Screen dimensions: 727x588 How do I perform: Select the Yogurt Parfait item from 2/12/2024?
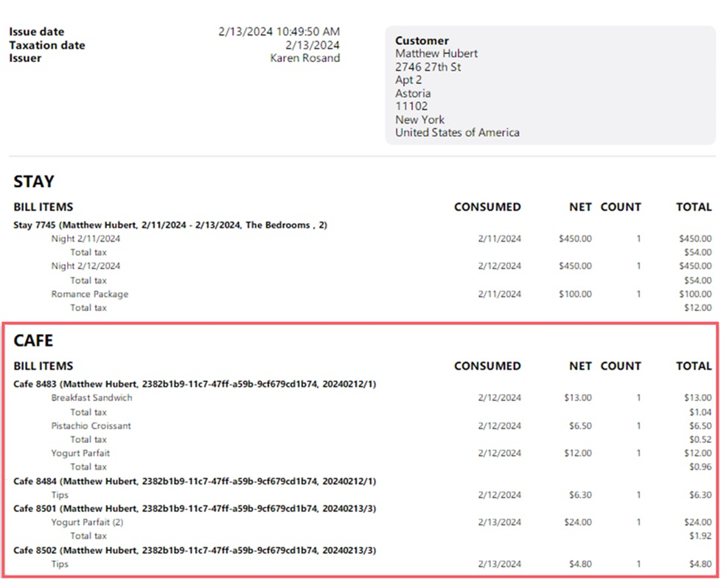click(80, 453)
